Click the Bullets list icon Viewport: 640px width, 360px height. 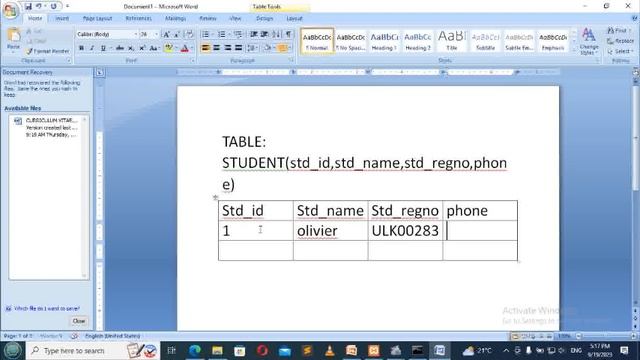click(x=206, y=35)
